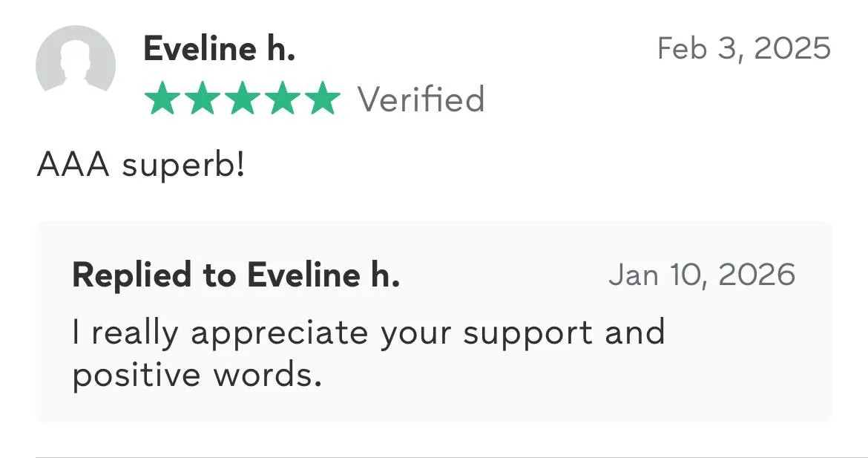Click "Replied to" in the reply heading

coord(154,275)
